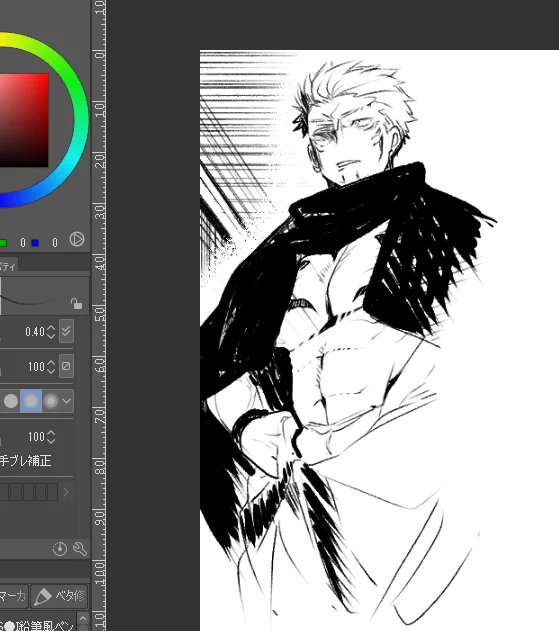
Task: Expand the anti-aliasing options chevron
Action: (67, 401)
